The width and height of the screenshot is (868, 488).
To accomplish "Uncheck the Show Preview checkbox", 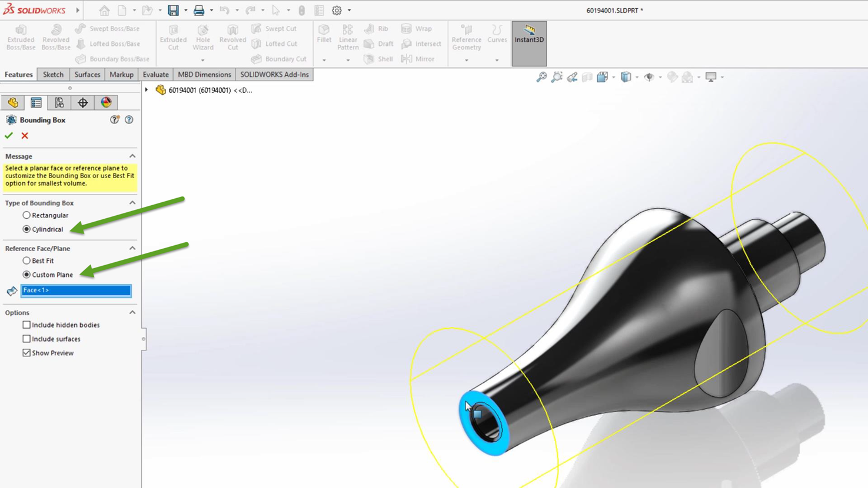I will (26, 353).
